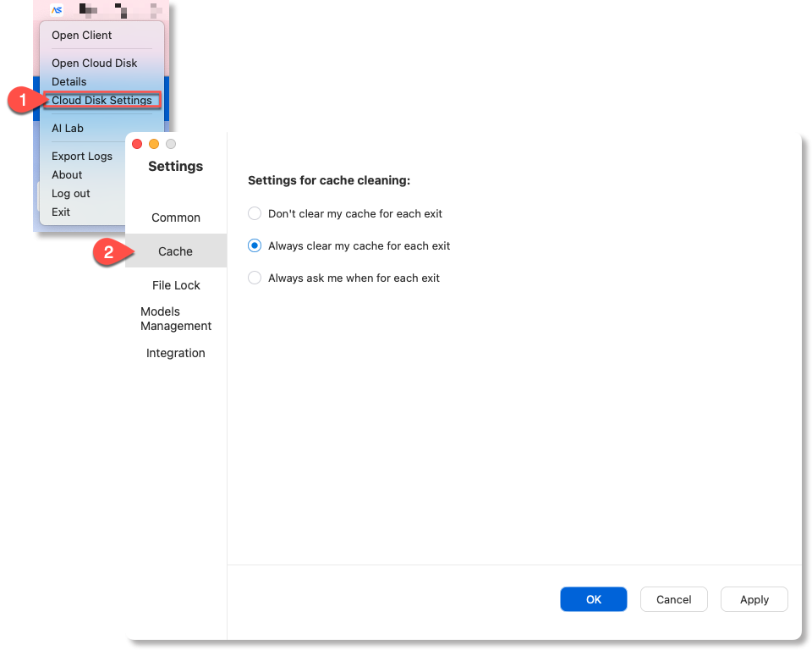Click the AS cloud disk menu bar icon

click(57, 10)
